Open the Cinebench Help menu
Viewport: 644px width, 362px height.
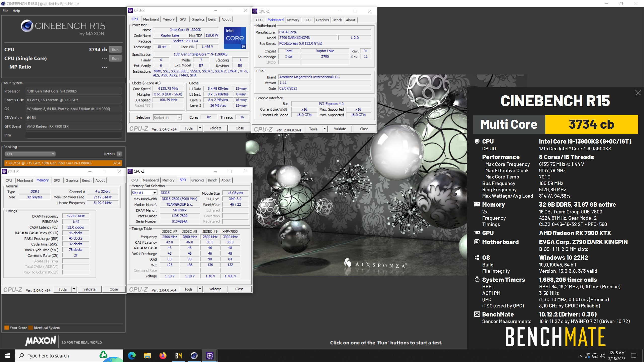tap(16, 11)
